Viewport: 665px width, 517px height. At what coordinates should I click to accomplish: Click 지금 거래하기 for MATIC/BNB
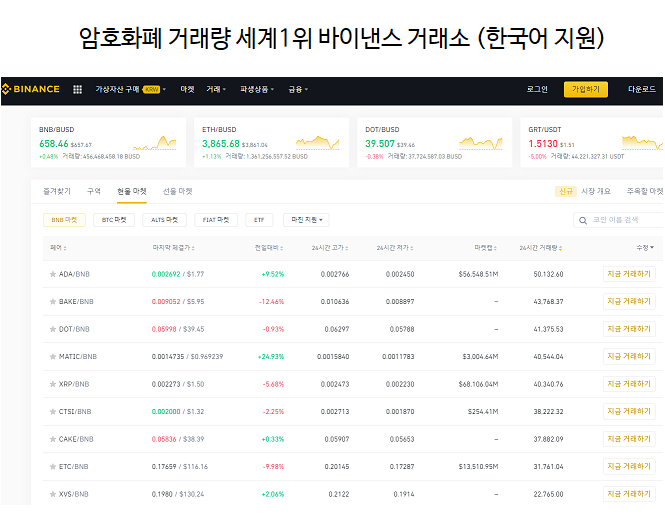(x=629, y=356)
